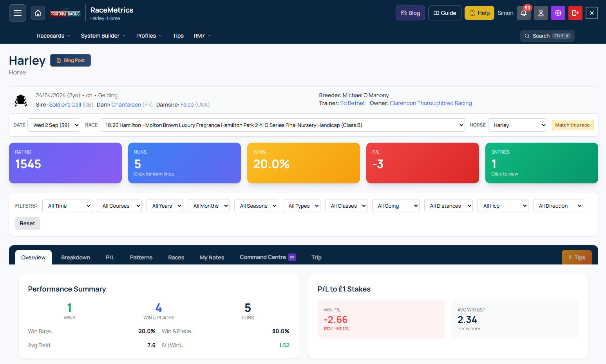Open sire Soldier's Call link
This screenshot has width=606, height=364.
65,105
